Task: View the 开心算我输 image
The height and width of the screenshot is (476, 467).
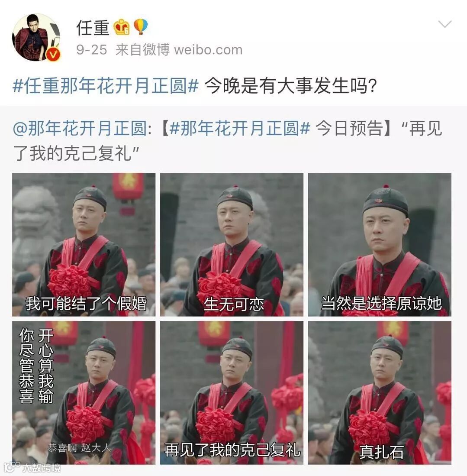Action: [x=84, y=393]
